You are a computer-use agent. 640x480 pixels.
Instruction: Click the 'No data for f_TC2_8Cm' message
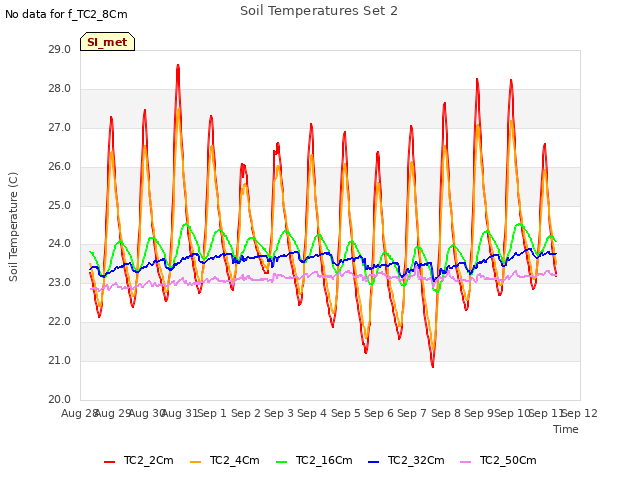(66, 14)
